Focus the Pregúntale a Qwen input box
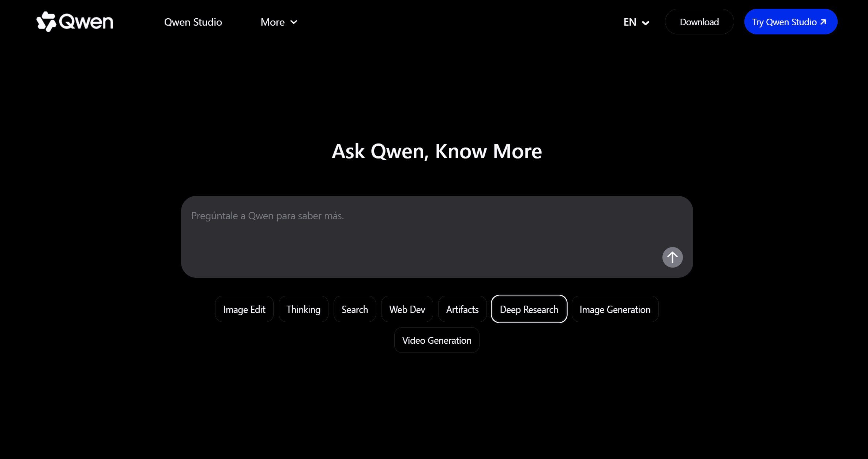Image resolution: width=868 pixels, height=459 pixels. [437, 236]
